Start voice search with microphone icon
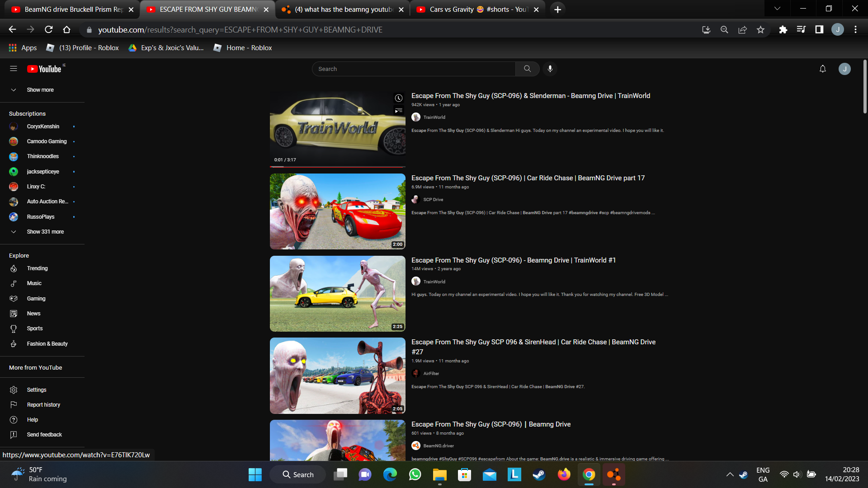 click(x=550, y=69)
